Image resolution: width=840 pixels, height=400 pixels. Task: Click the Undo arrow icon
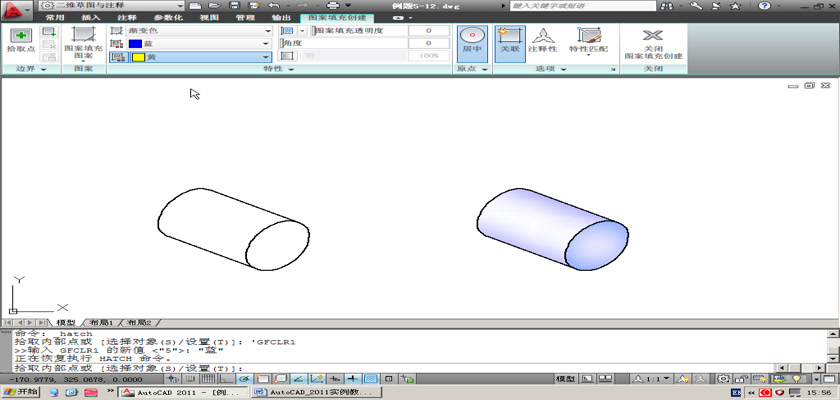point(273,5)
